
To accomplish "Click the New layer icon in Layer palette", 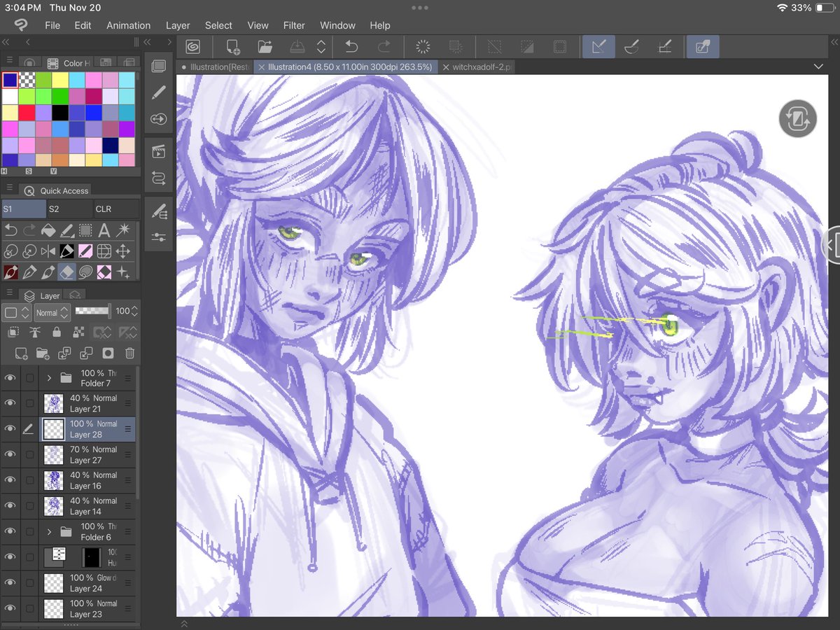I will [x=20, y=353].
